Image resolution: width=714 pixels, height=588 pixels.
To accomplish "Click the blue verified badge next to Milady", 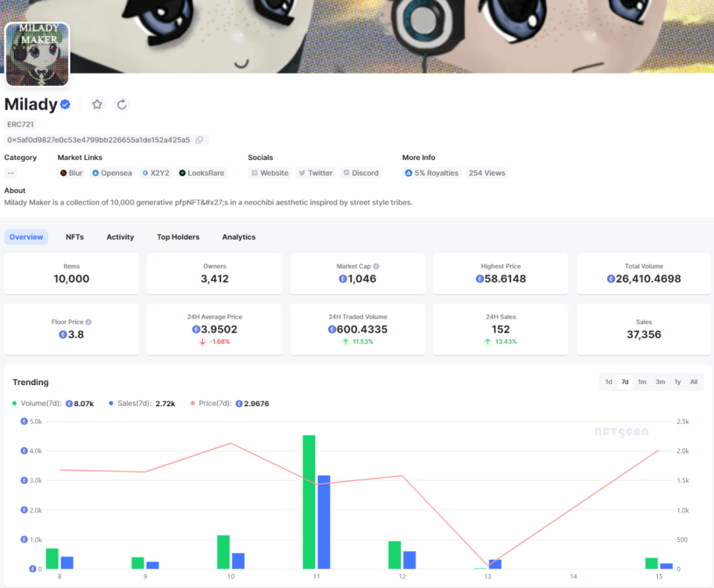I will pos(65,104).
